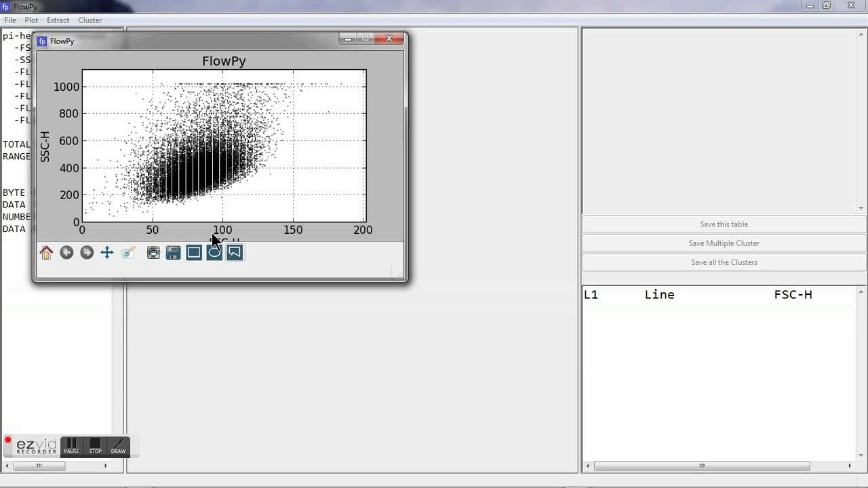Select the polygon gate tool
Image resolution: width=868 pixels, height=488 pixels.
pos(235,253)
